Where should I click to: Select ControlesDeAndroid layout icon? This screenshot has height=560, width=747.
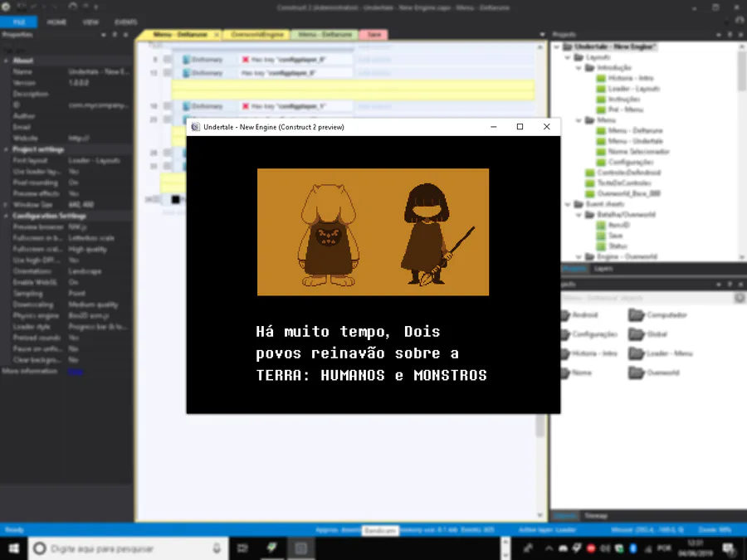pos(590,173)
